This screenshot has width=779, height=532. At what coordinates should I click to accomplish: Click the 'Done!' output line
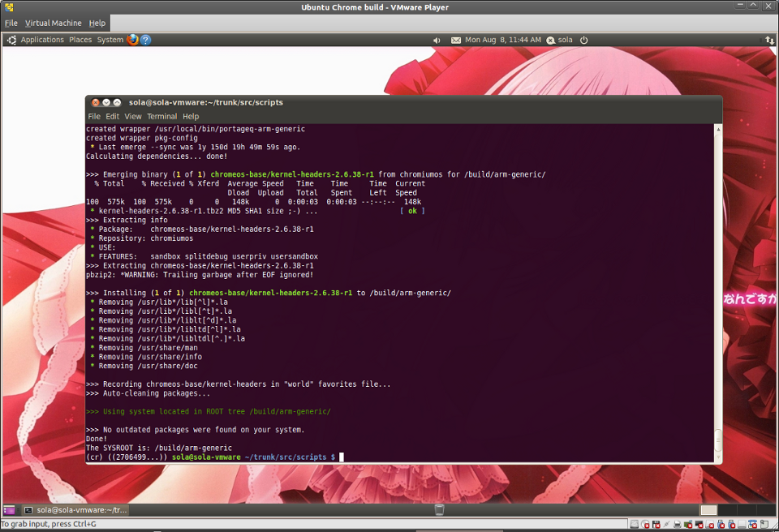97,439
